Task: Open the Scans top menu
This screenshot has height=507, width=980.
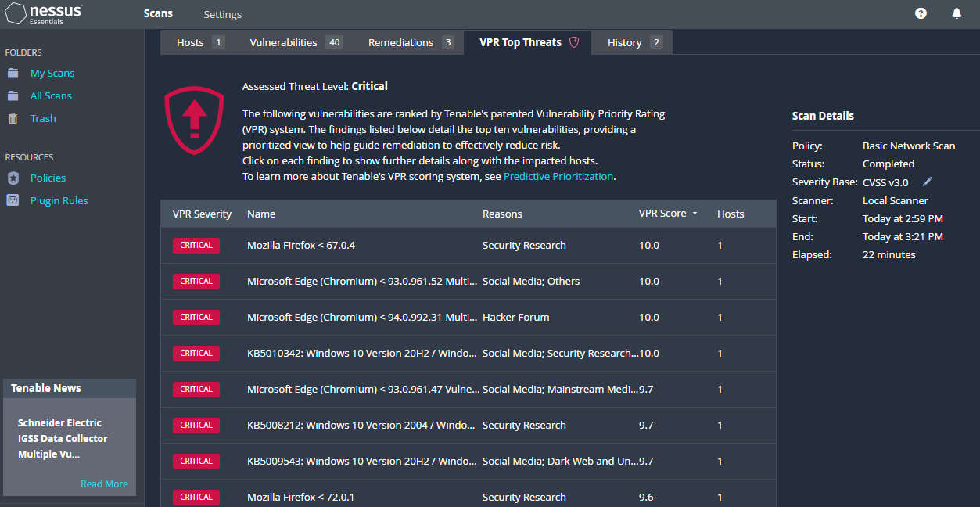Action: coord(158,13)
